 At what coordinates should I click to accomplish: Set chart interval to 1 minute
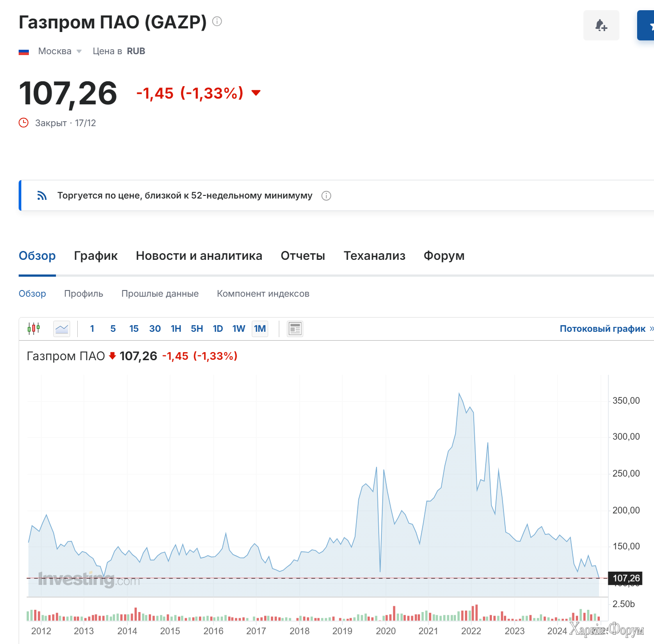pos(92,329)
